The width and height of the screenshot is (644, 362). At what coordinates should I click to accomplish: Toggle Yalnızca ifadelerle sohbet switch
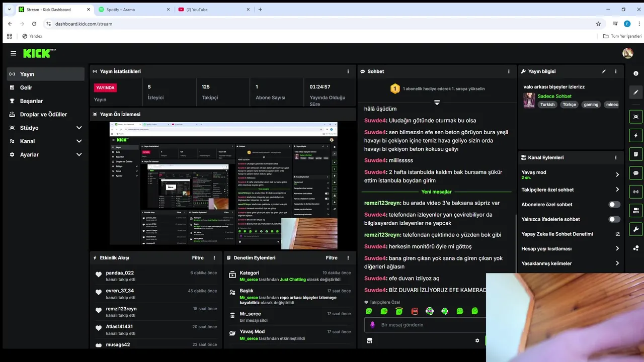click(614, 219)
